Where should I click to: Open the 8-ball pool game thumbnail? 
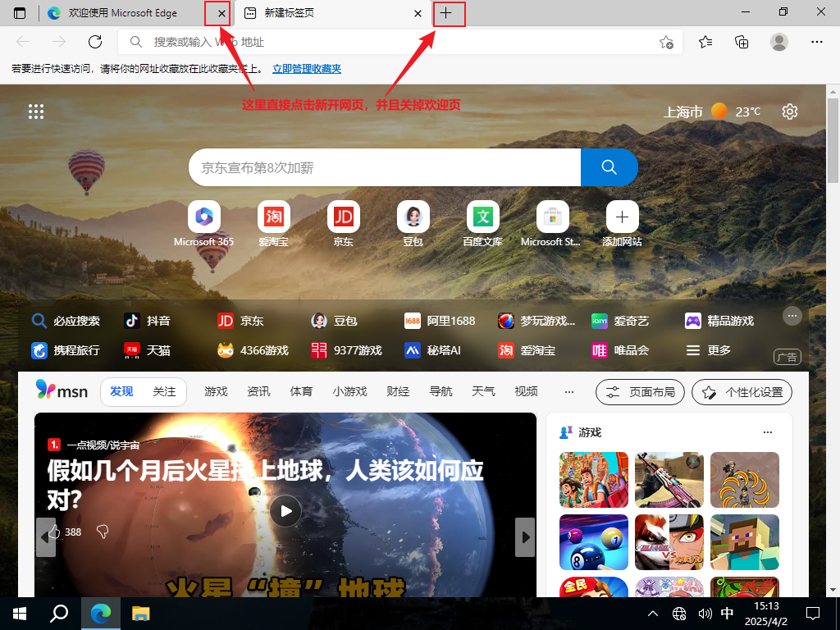[594, 542]
